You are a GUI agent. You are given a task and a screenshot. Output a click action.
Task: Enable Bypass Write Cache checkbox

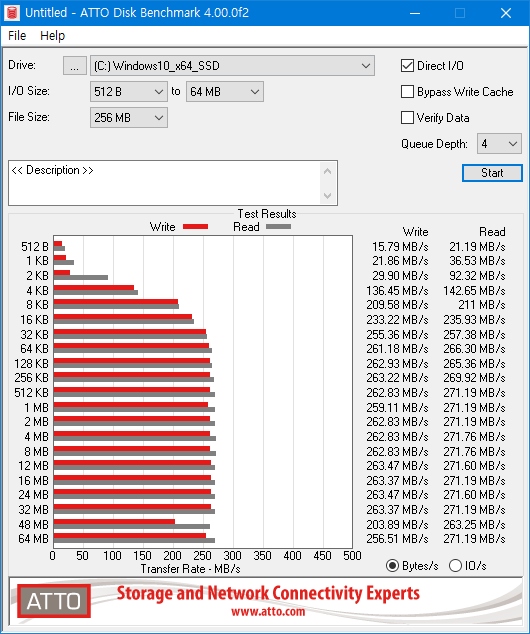(407, 92)
